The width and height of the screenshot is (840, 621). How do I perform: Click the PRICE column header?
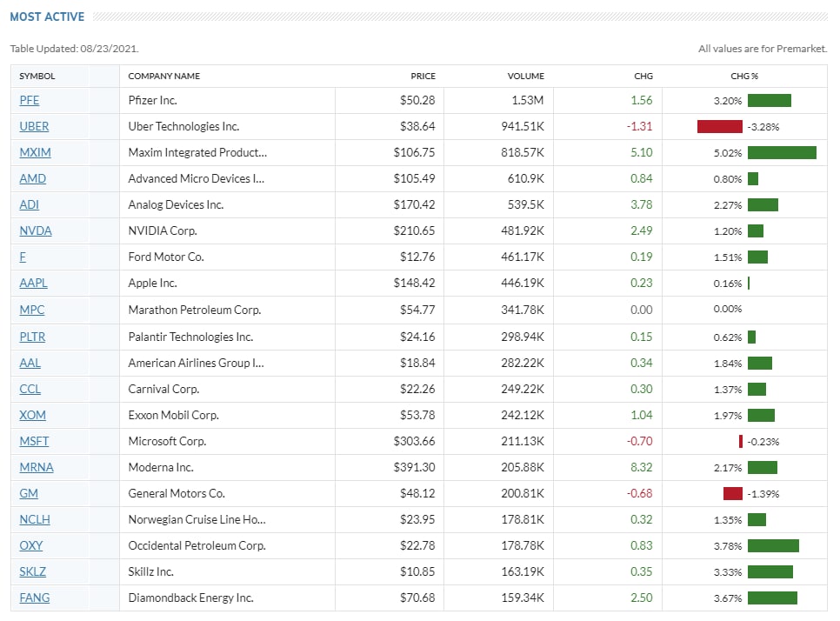423,76
